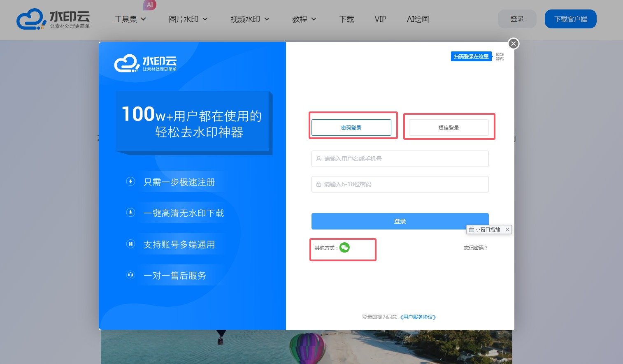Viewport: 623px width, 364px height.
Task: Open the VIP menu item
Action: 380,19
